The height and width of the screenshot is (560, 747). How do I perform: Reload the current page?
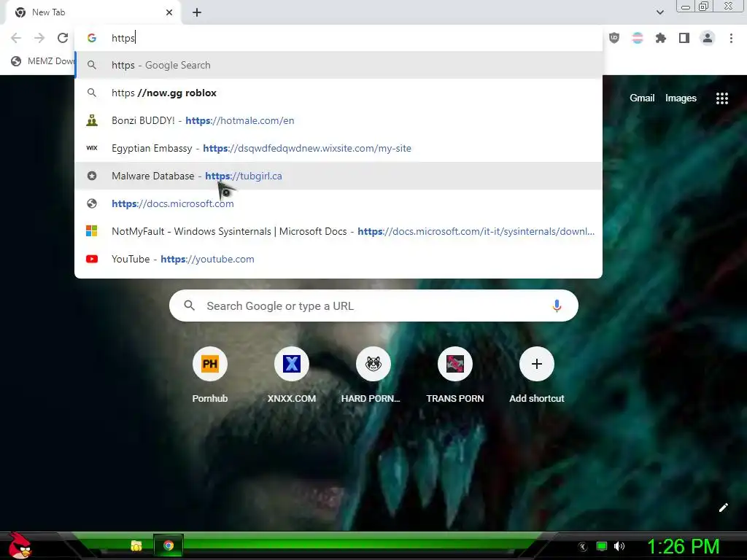(63, 38)
